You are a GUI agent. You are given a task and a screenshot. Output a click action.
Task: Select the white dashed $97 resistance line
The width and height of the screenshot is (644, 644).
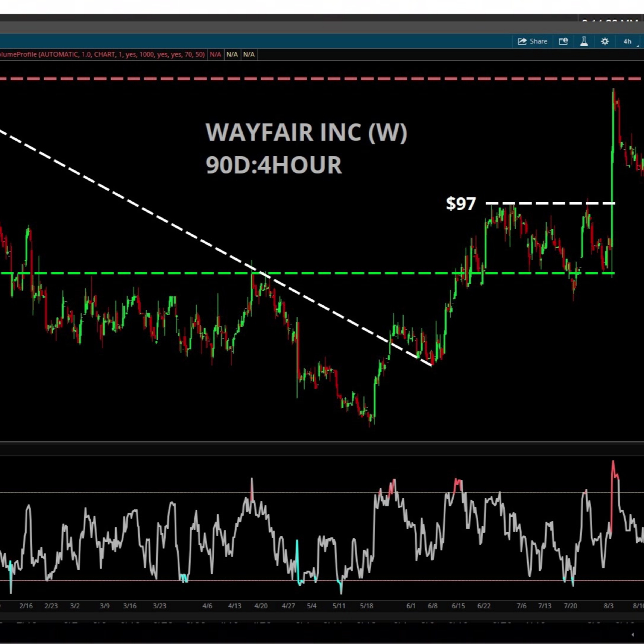[550, 203]
